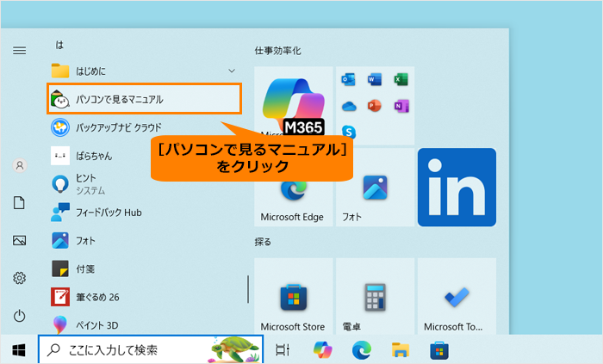Open PowerPoint in the Office tile group

click(375, 106)
